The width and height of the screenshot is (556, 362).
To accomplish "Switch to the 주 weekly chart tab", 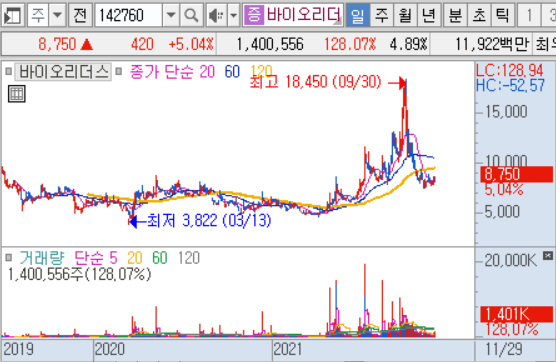I will click(382, 15).
